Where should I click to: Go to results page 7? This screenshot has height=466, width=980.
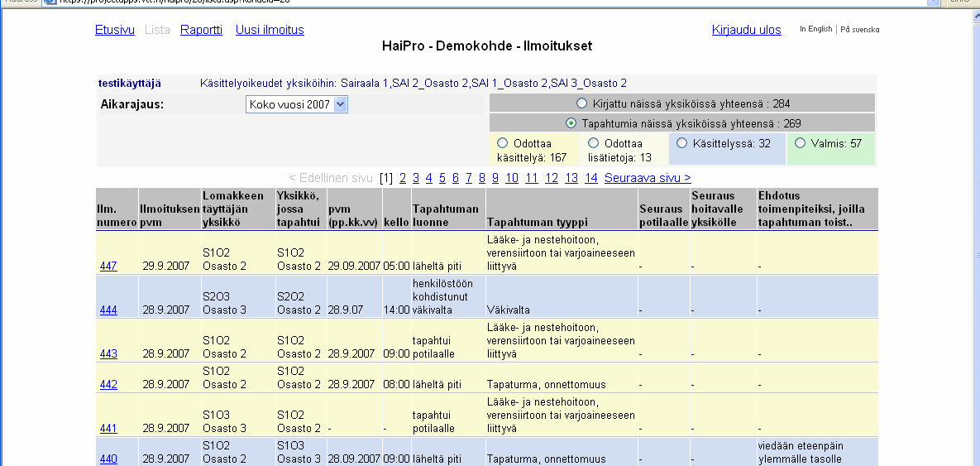point(469,178)
